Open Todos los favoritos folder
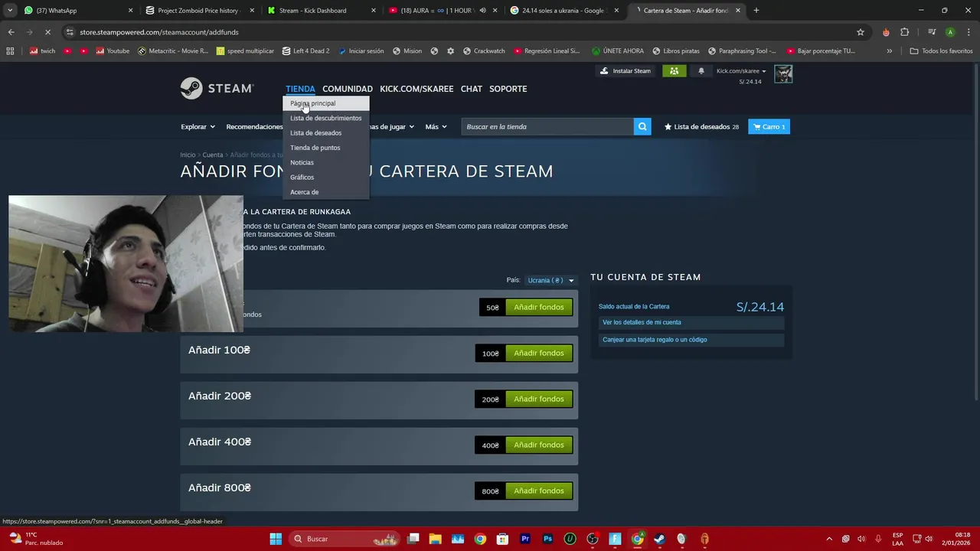 pyautogui.click(x=941, y=51)
